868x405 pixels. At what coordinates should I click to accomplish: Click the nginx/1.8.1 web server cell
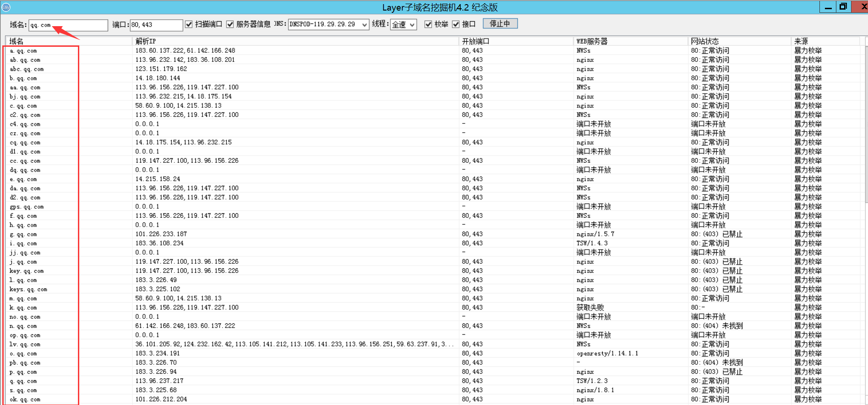(595, 390)
